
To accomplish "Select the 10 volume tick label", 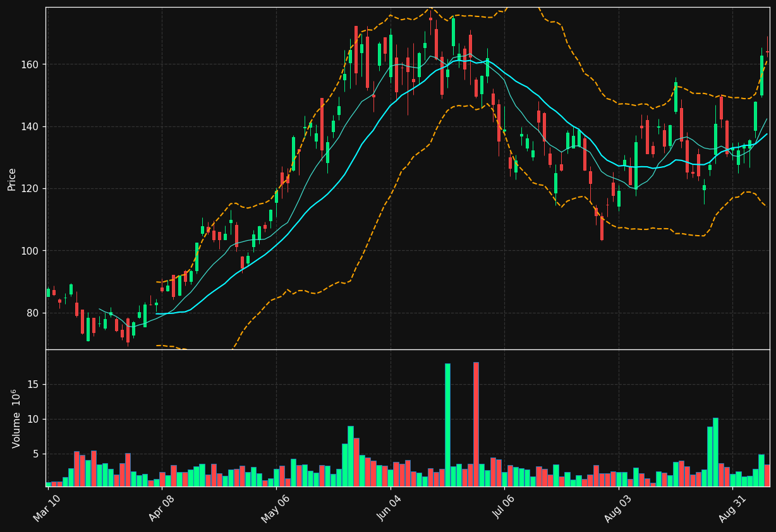I will [33, 419].
